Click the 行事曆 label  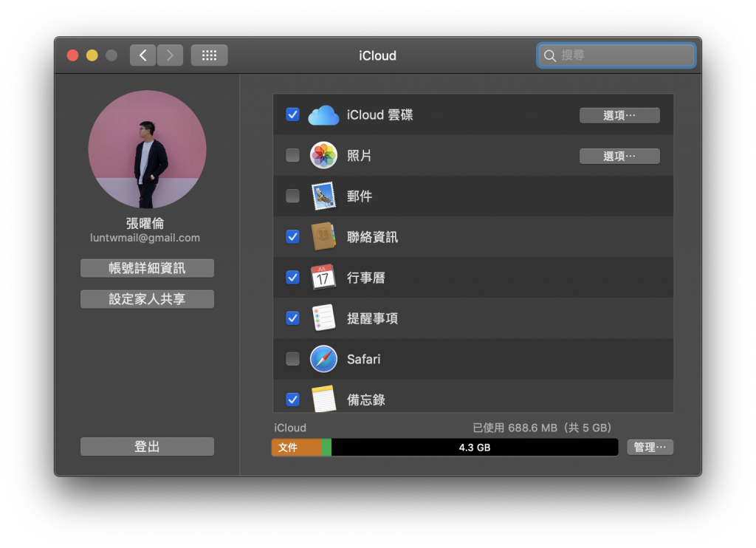[x=366, y=278]
